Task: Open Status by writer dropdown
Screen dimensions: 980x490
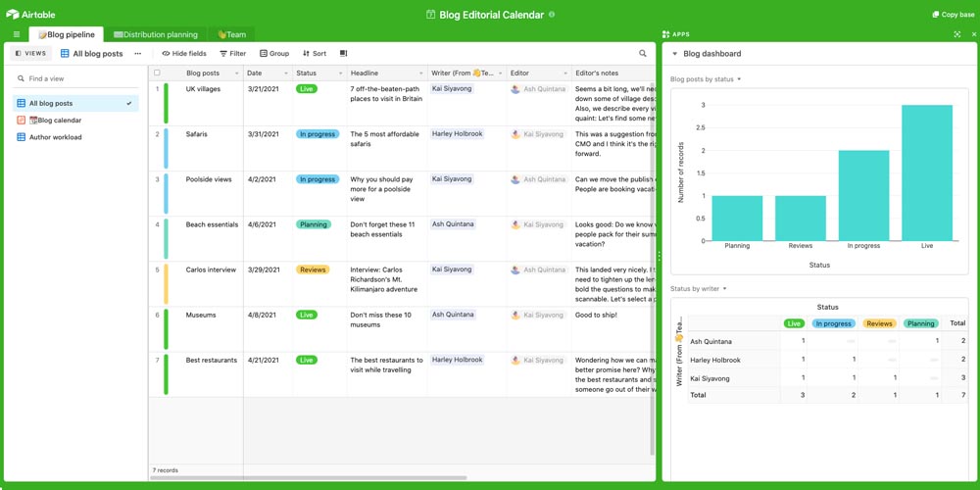Action: pos(699,289)
